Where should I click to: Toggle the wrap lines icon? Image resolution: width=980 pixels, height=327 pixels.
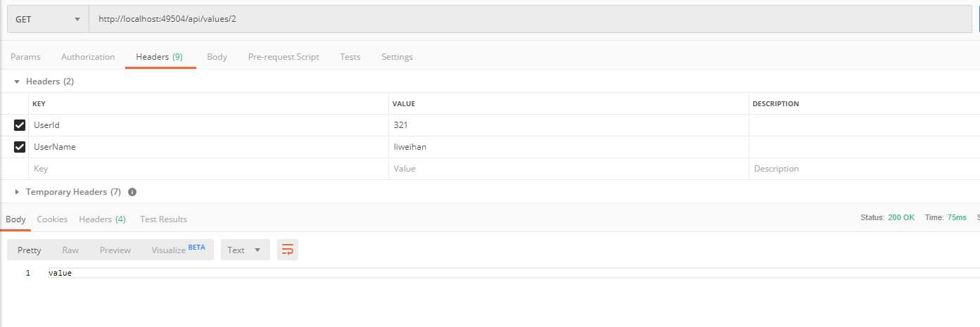[x=287, y=250]
